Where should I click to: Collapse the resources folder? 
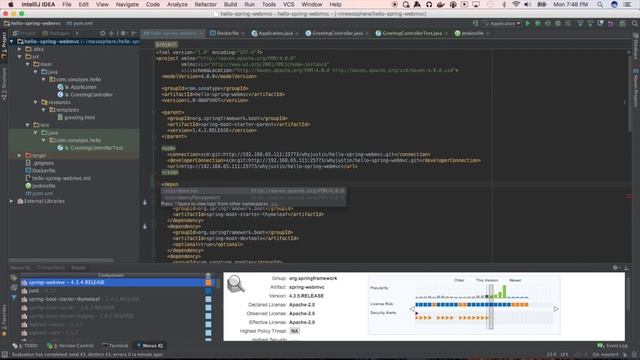[x=36, y=102]
